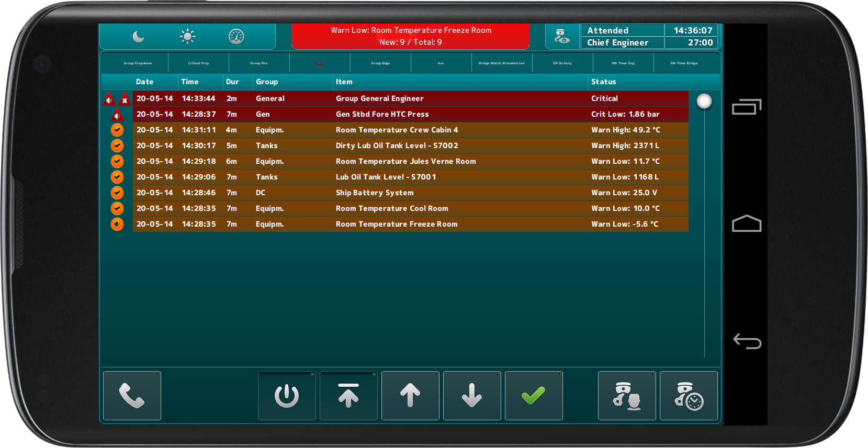Select the Gen Stbd Fore HTC Press row
This screenshot has height=448, width=868.
click(411, 114)
